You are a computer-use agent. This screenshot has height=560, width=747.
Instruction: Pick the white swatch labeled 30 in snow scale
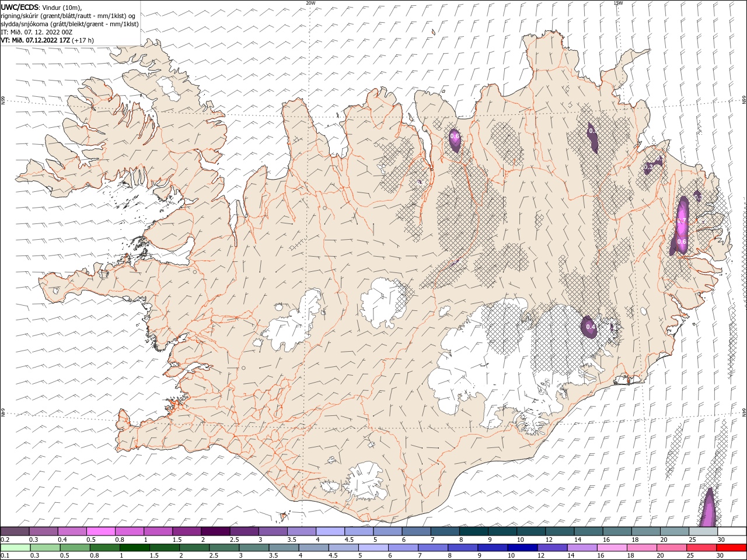(732, 531)
